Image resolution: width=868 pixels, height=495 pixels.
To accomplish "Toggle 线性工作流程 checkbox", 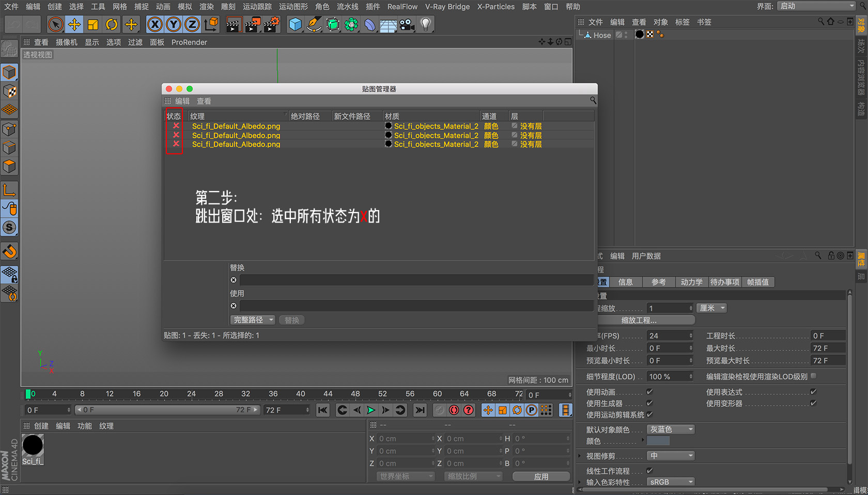I will [x=649, y=470].
